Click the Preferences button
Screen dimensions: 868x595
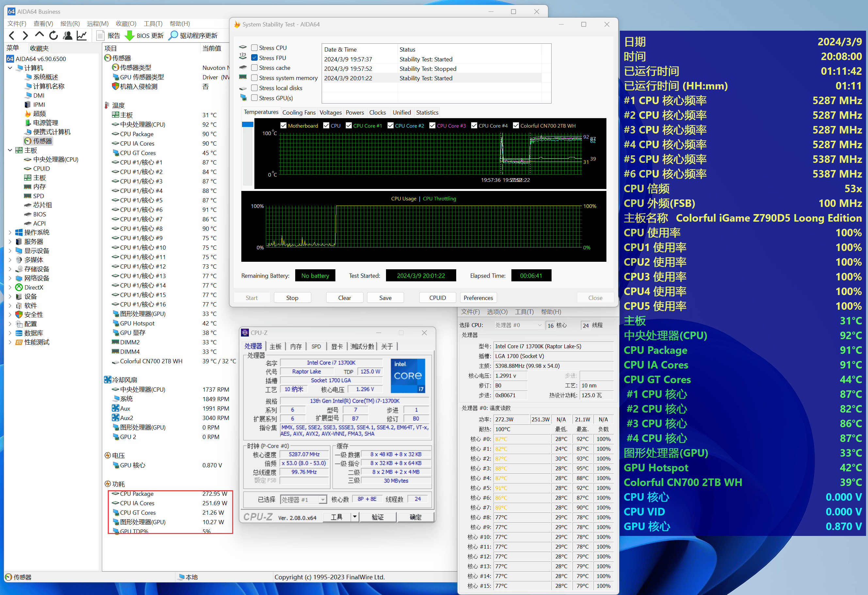coord(478,298)
